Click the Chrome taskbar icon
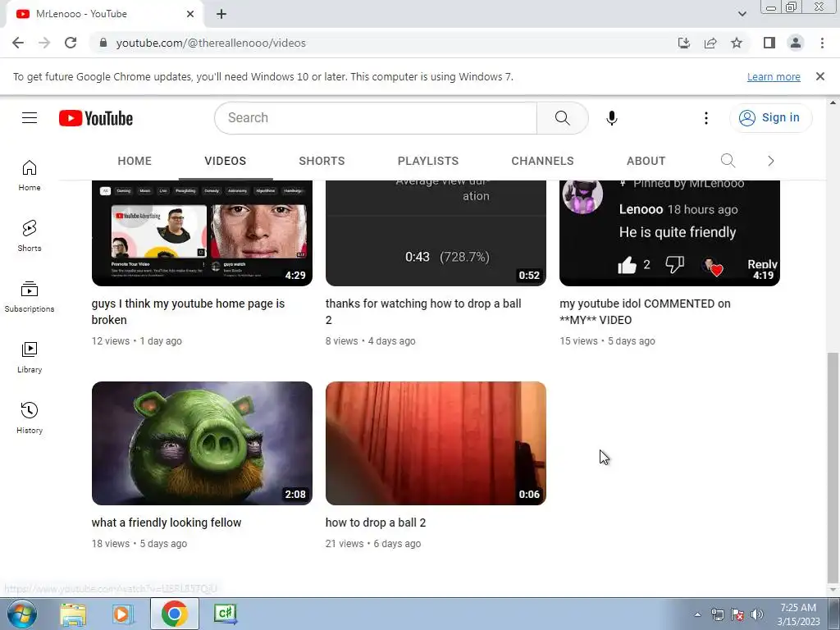The image size is (840, 630). pyautogui.click(x=174, y=614)
